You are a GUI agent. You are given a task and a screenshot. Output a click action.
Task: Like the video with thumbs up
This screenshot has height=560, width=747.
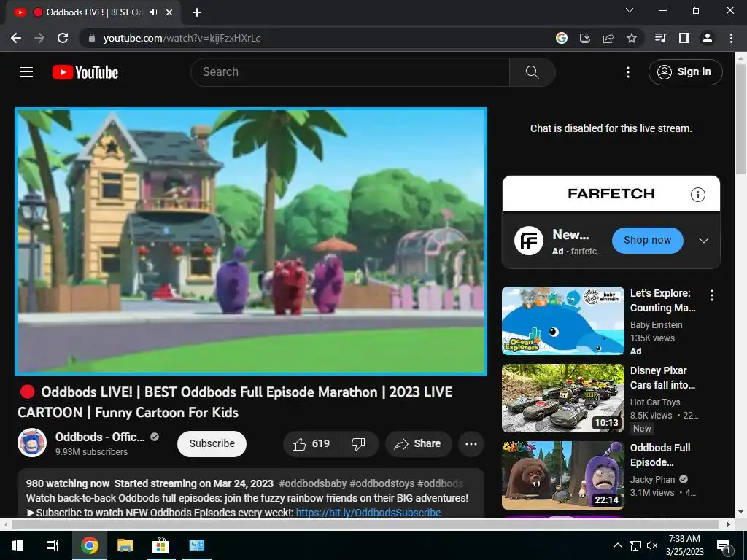(x=311, y=444)
